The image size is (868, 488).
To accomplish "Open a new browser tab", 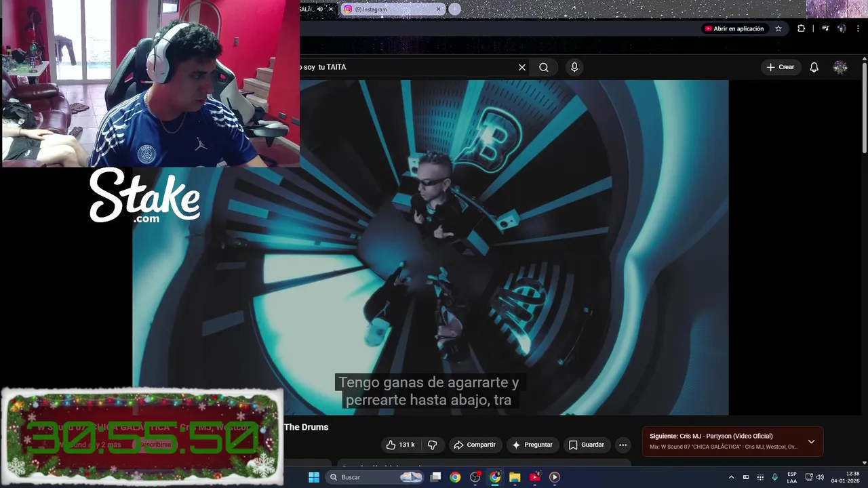I will 454,9.
